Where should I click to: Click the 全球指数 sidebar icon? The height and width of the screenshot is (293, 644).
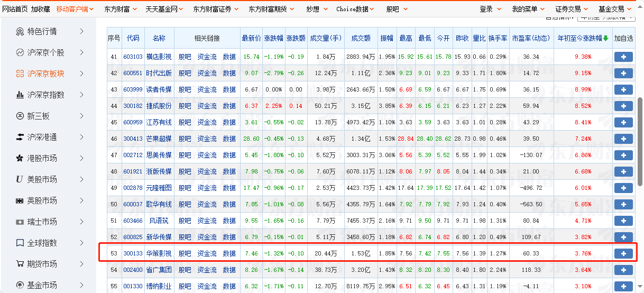pyautogui.click(x=20, y=243)
